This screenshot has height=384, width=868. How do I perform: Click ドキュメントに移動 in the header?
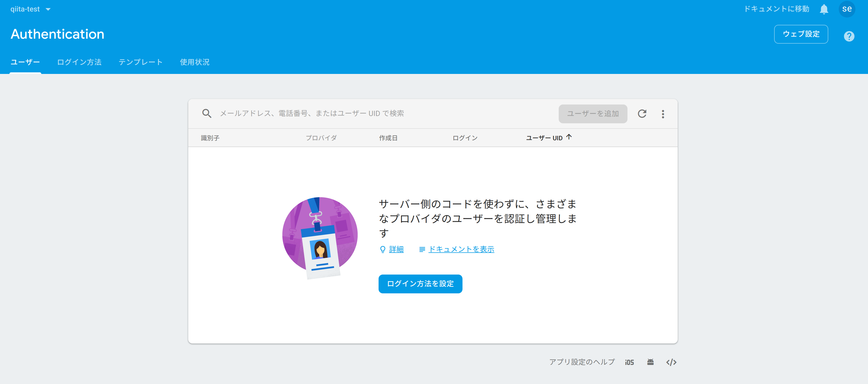tap(776, 9)
